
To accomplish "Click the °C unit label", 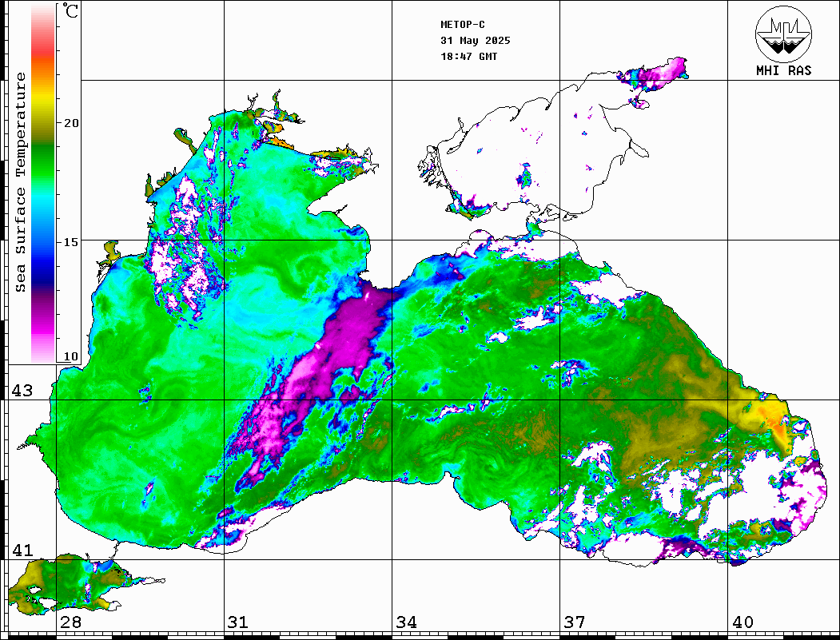I will pos(70,10).
